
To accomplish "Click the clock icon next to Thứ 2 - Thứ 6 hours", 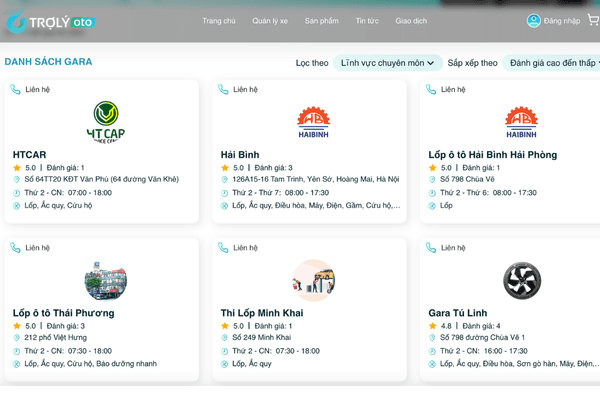I will pos(432,193).
